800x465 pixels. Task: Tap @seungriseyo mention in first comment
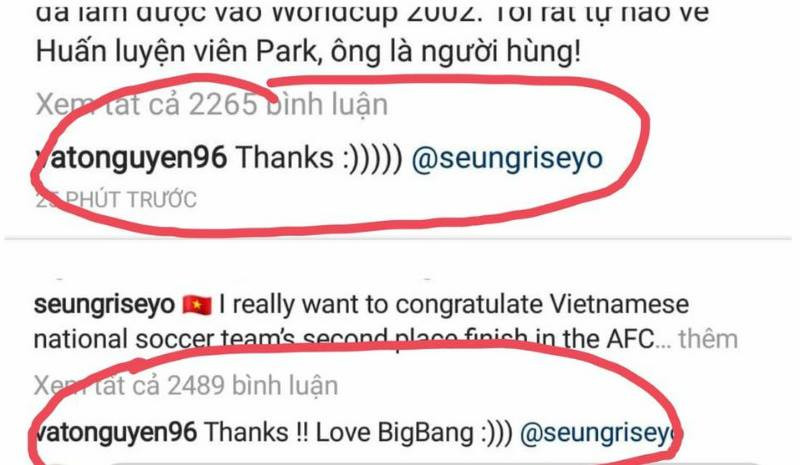[507, 158]
